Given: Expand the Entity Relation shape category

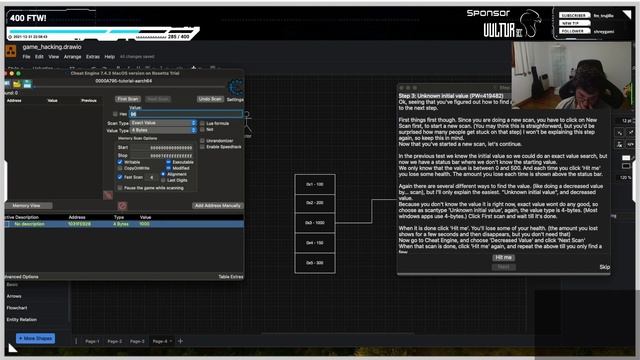Looking at the screenshot, I should 22,320.
